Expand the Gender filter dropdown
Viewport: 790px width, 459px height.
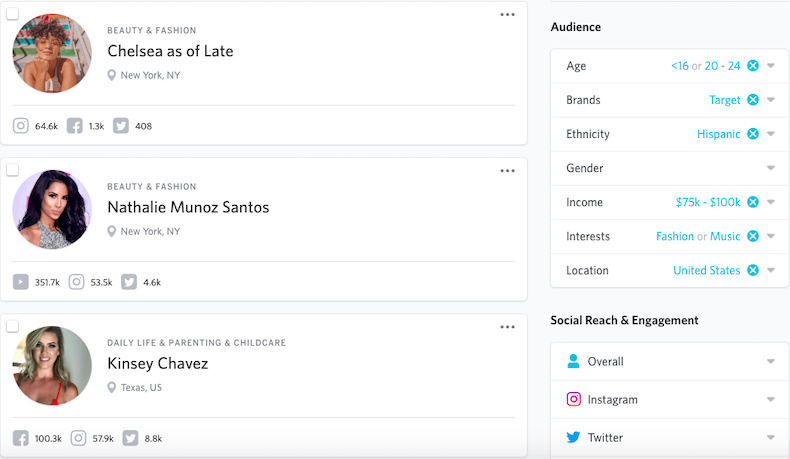771,168
